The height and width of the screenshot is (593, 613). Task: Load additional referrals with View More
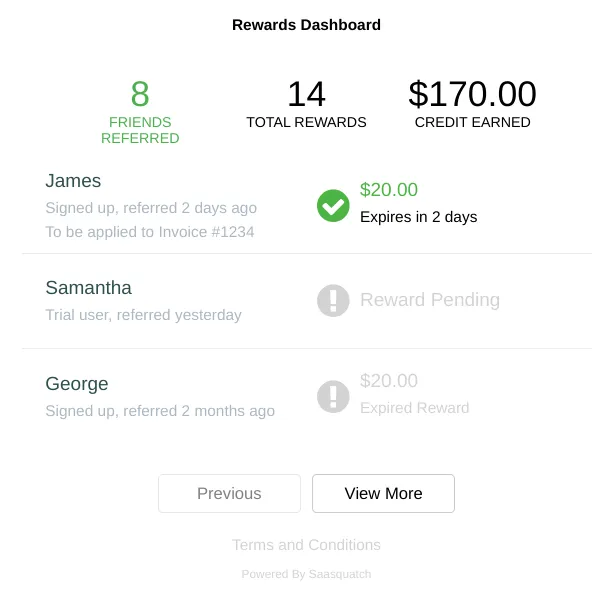pos(384,493)
